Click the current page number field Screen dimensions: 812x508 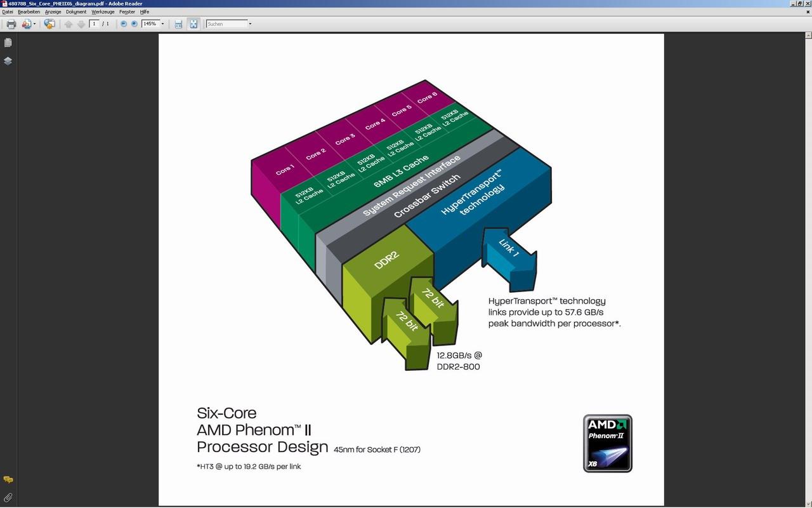pyautogui.click(x=94, y=24)
